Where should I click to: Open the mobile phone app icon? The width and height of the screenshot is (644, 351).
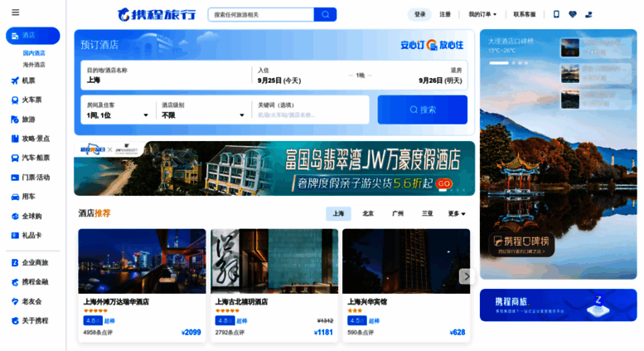pos(556,14)
